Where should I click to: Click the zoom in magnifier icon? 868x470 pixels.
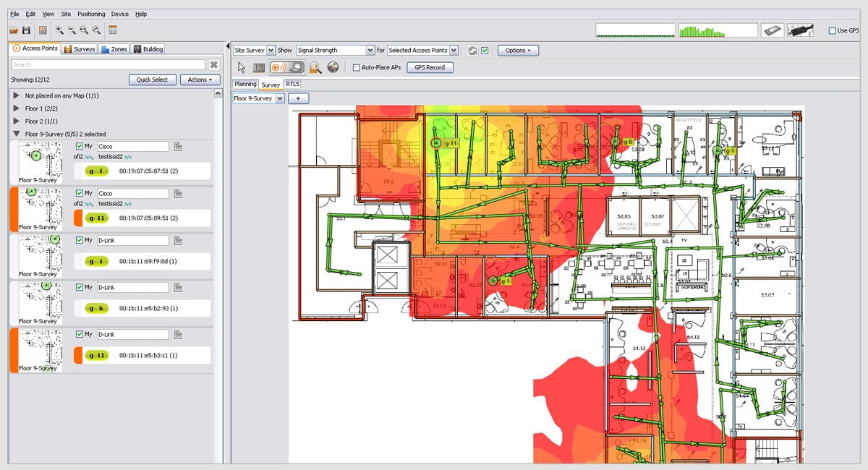click(59, 30)
